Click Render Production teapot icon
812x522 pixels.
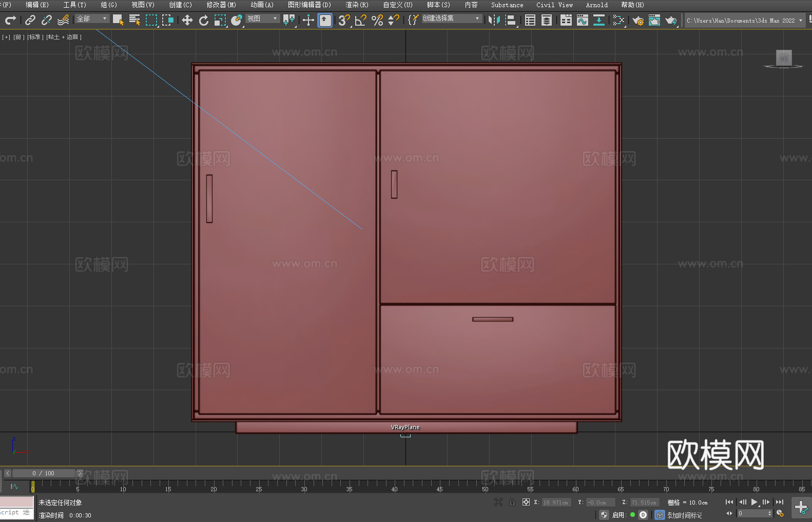click(x=671, y=20)
